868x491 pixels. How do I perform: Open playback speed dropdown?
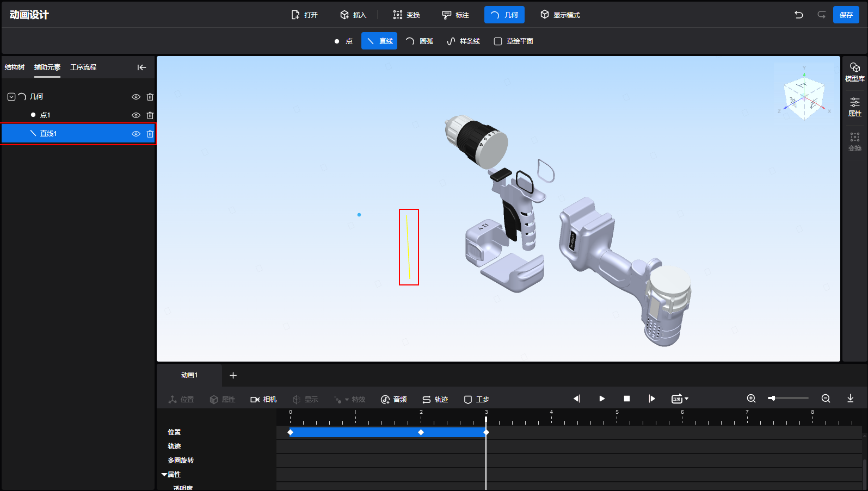[x=680, y=399]
